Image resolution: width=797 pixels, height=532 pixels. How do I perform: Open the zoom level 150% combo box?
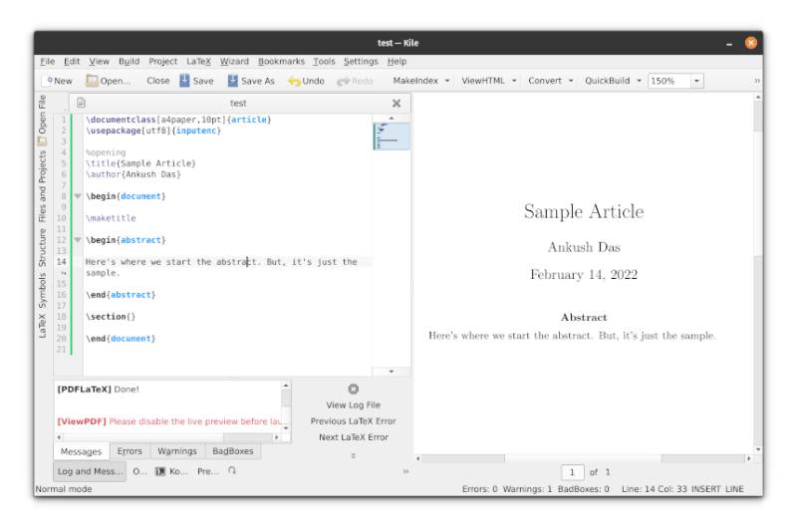[x=675, y=81]
